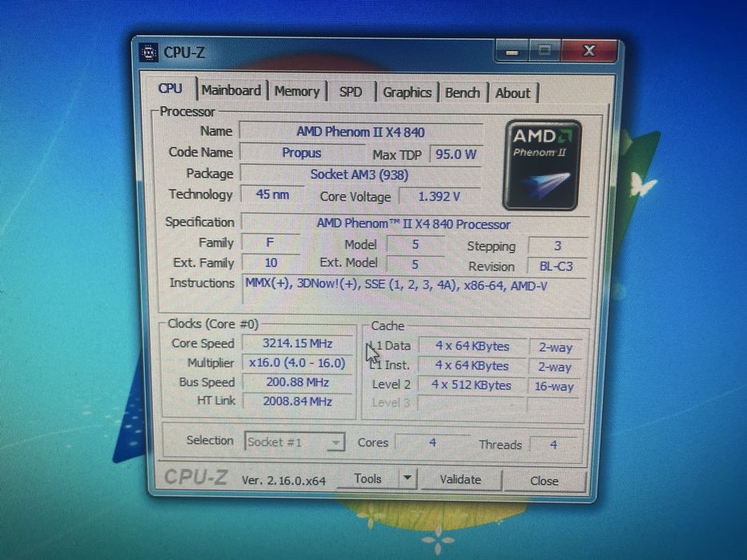Click the Validate button
Screen dimensions: 747x560
click(x=460, y=479)
